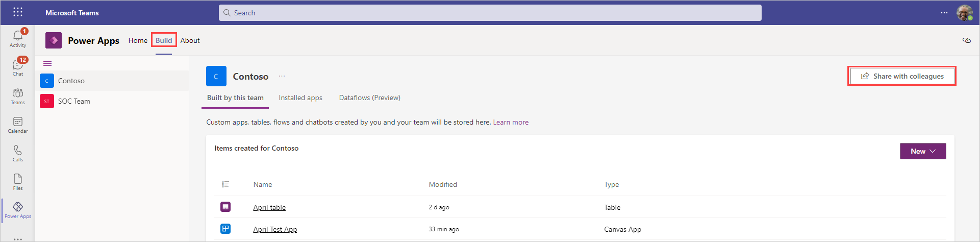Open the April Test App link
The width and height of the screenshot is (980, 242).
(275, 229)
